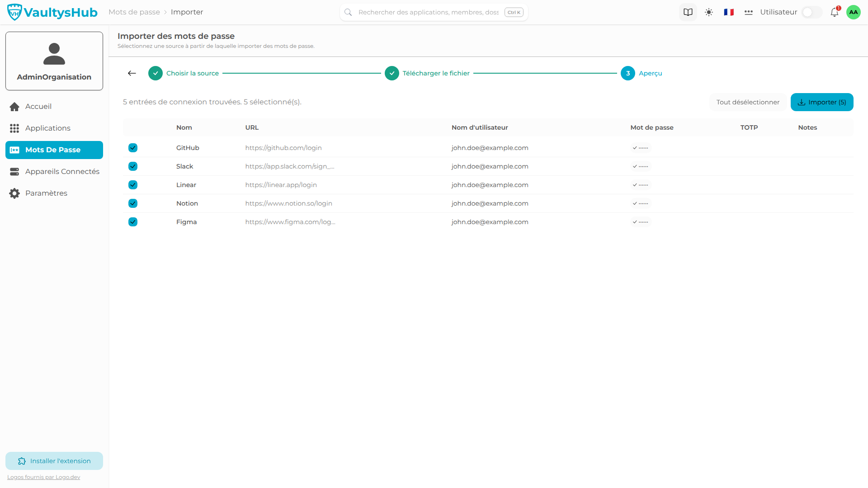Uncheck the Linear entry checkbox
868x488 pixels.
point(133,185)
